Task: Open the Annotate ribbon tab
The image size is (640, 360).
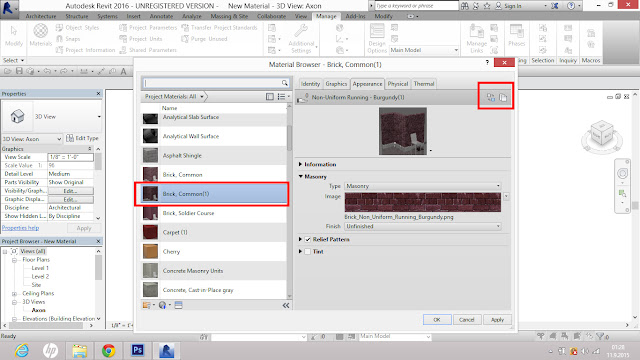Action: [161, 16]
